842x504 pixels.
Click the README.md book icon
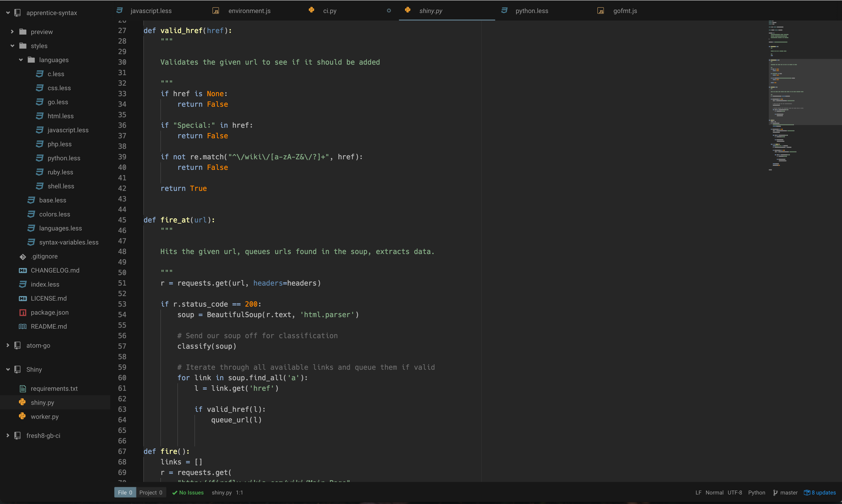23,327
